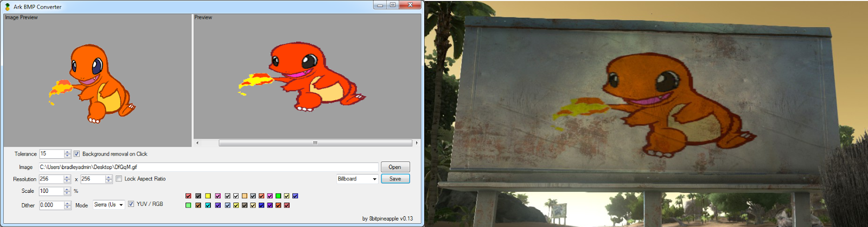
Task: Toggle the dark gray palette color checkbox
Action: pos(198,196)
